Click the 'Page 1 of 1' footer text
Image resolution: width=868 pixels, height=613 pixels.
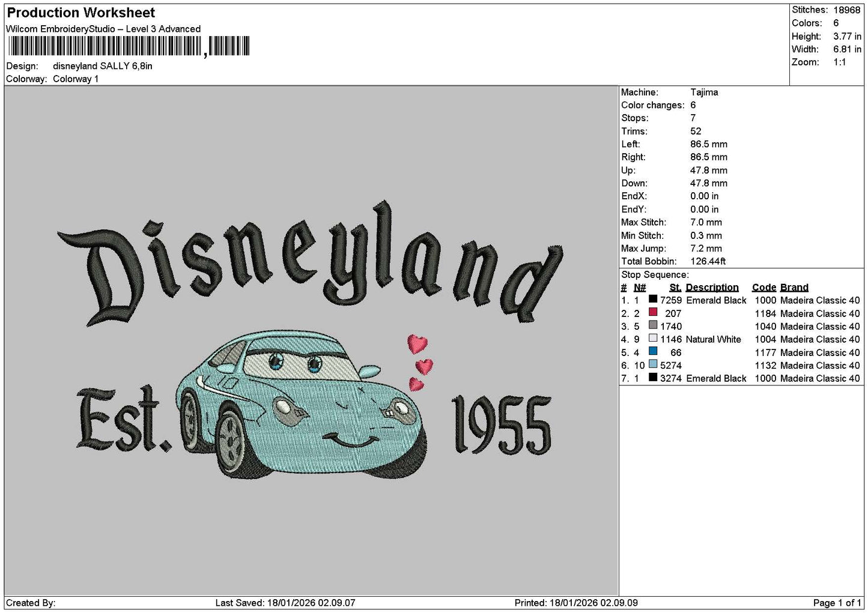tap(837, 603)
